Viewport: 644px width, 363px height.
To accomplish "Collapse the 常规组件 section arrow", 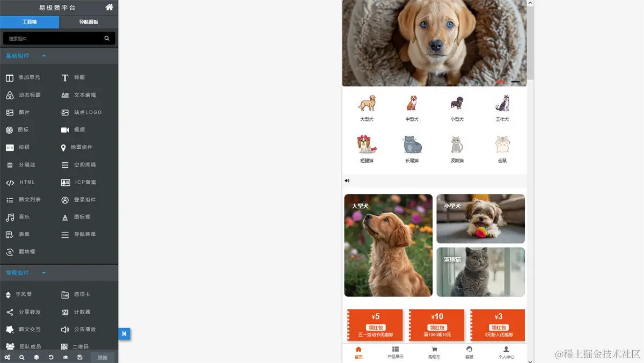I will point(44,273).
